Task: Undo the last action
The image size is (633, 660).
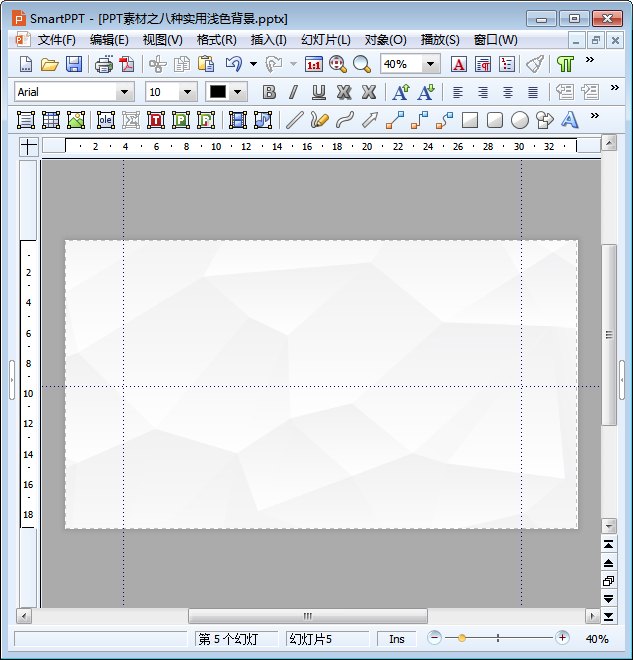Action: 234,64
